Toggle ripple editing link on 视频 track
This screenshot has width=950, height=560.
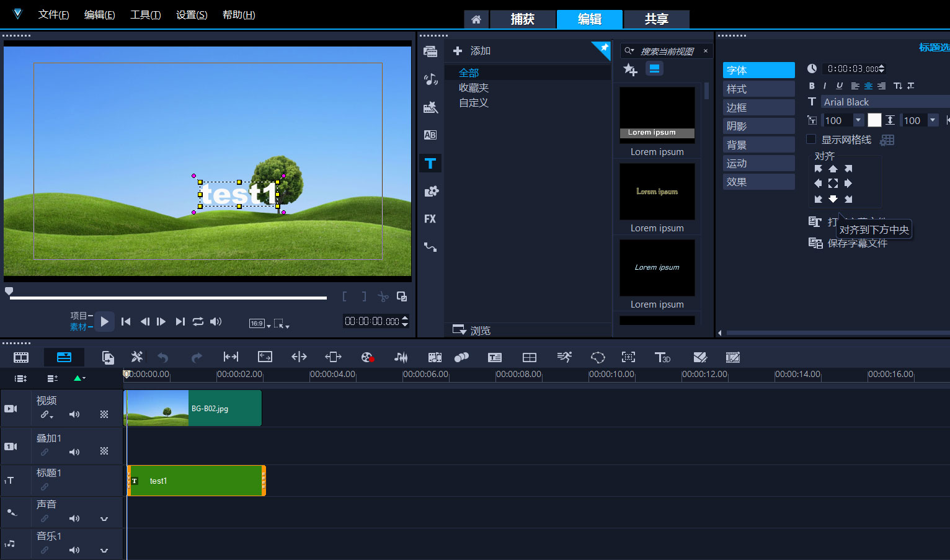(47, 415)
